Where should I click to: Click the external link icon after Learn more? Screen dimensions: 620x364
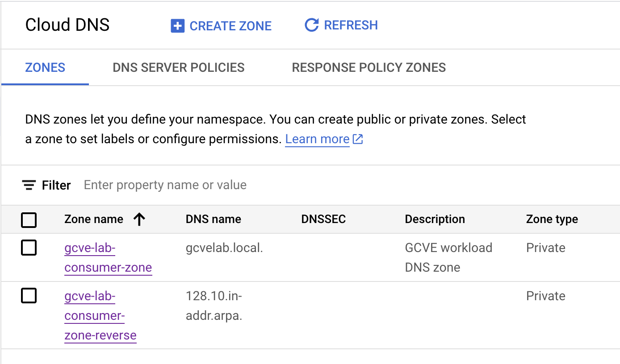click(358, 139)
